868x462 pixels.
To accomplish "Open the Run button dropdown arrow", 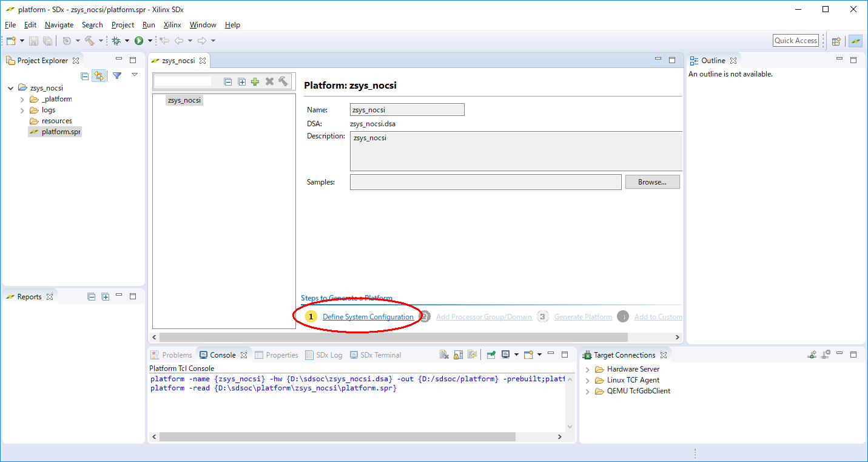I will pos(150,41).
